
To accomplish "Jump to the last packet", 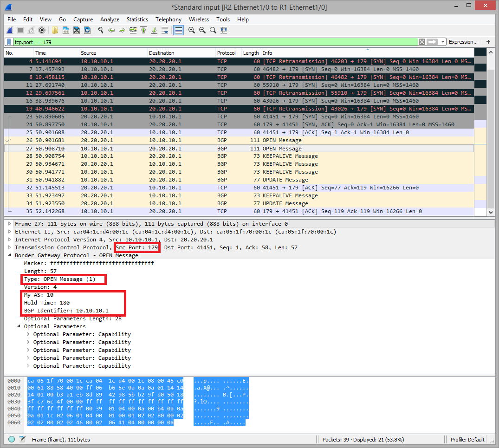I will coord(154,30).
